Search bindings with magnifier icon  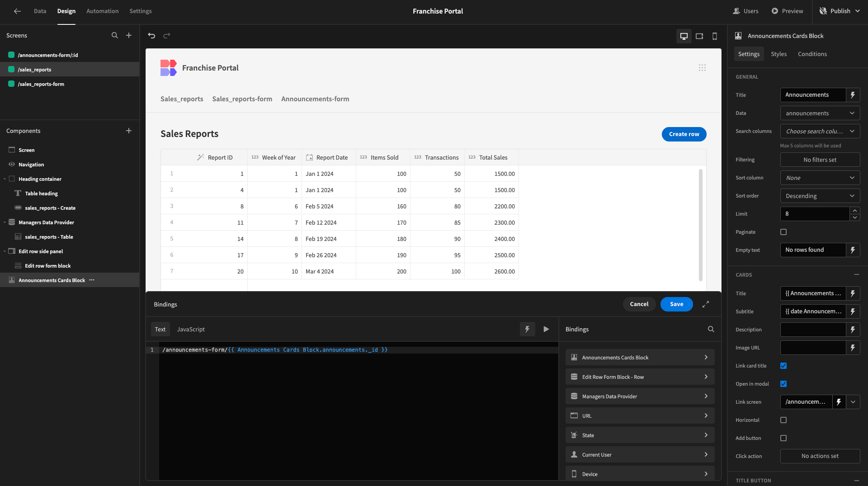pos(711,329)
